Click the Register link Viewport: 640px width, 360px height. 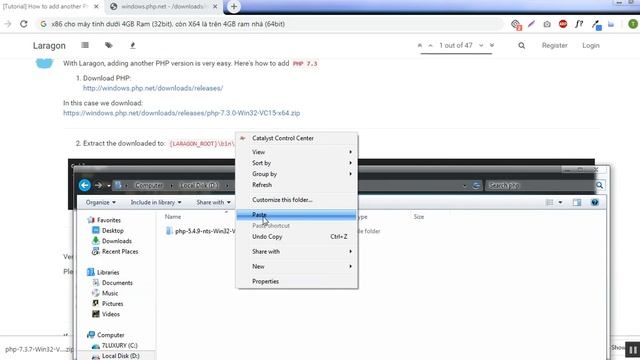(x=554, y=45)
